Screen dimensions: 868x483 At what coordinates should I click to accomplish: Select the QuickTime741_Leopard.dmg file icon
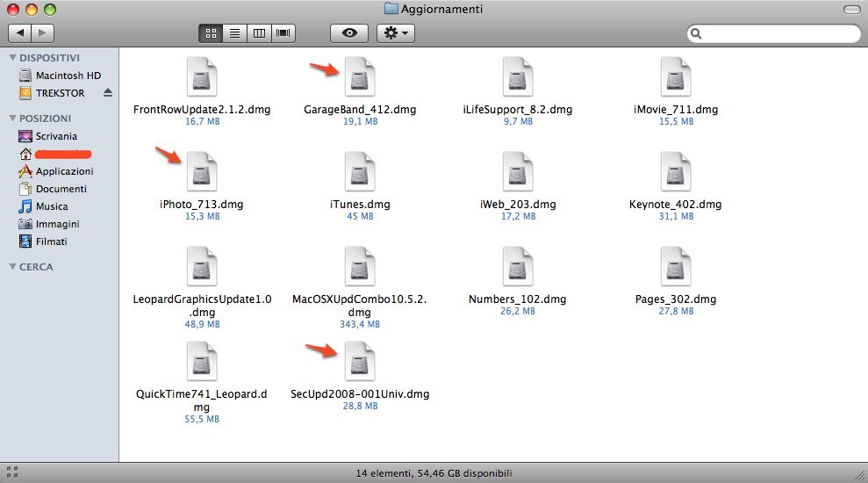[202, 361]
